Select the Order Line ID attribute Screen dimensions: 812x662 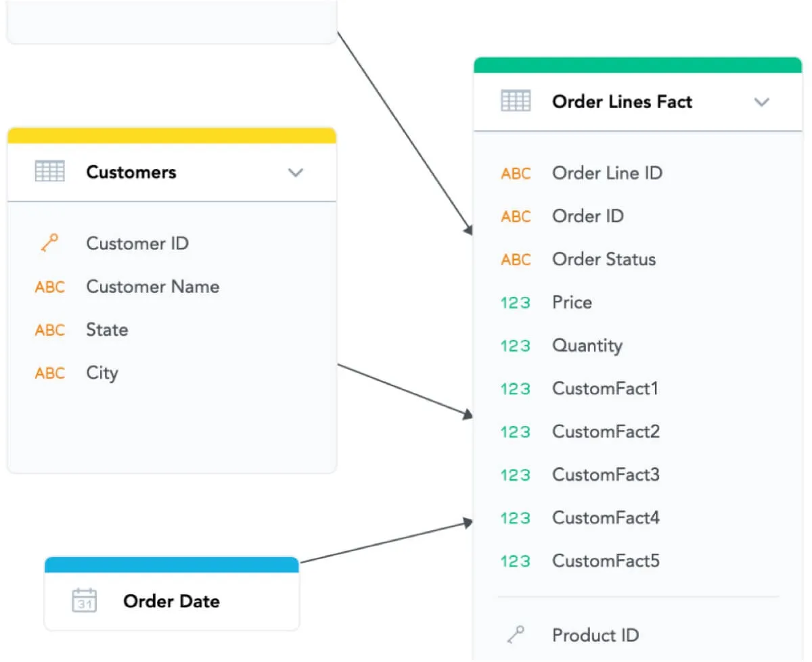pos(607,173)
